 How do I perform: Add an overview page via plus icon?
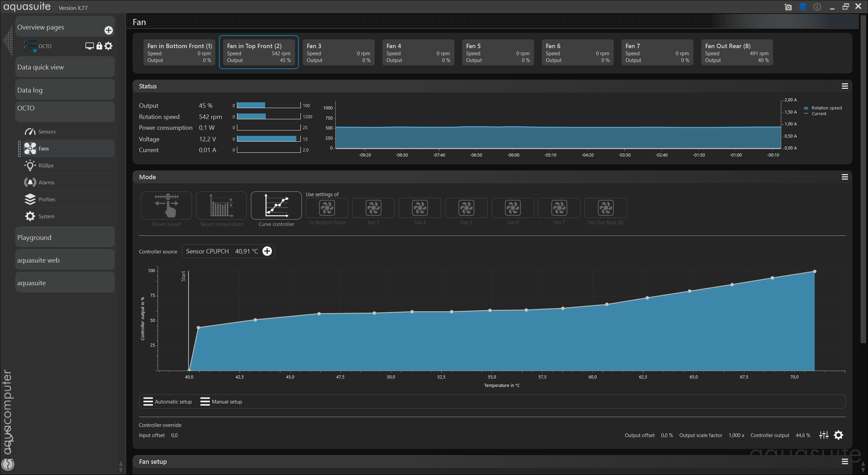pyautogui.click(x=108, y=30)
